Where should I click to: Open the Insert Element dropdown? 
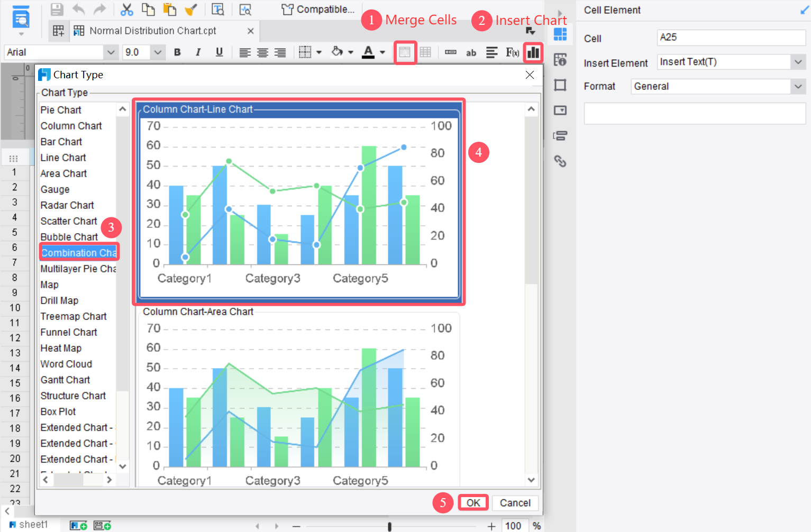[x=798, y=61]
